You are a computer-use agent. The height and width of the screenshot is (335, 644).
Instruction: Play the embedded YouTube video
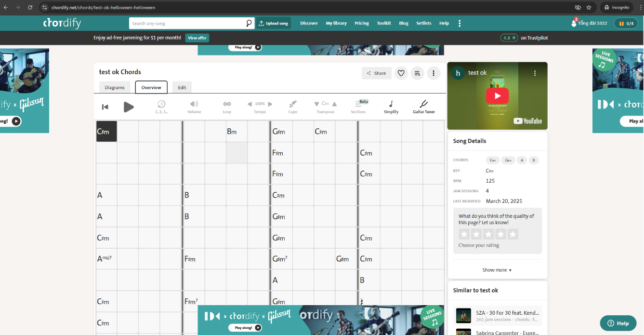497,95
